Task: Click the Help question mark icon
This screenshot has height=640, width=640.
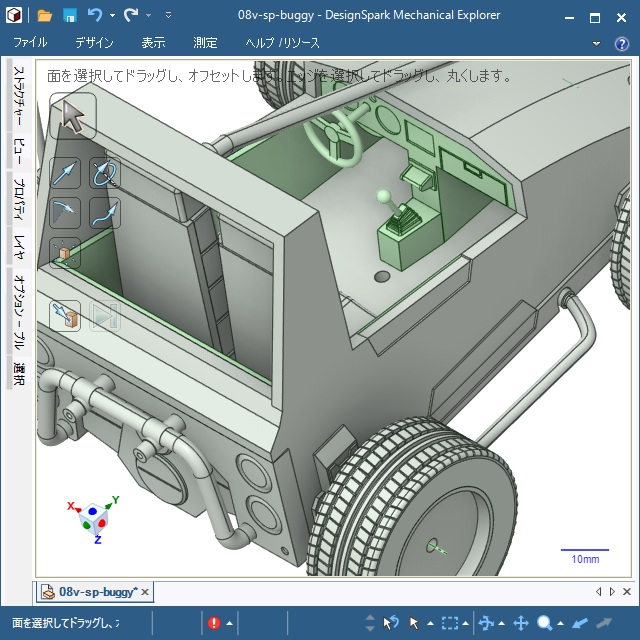Action: click(x=623, y=43)
